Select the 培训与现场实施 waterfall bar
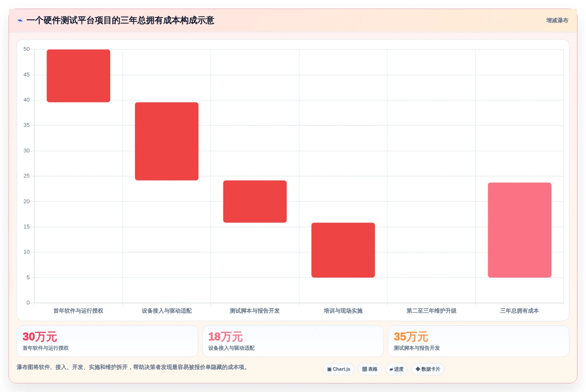The height and width of the screenshot is (392, 586). (343, 250)
